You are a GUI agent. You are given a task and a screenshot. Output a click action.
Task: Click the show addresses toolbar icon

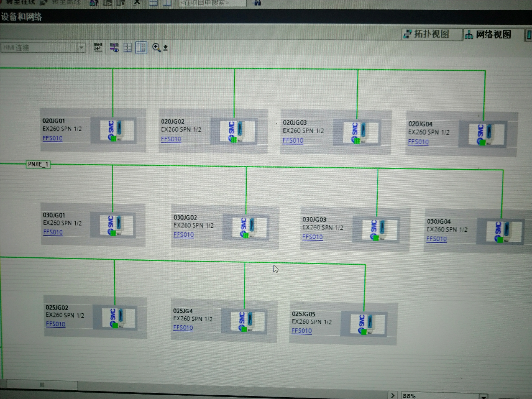point(114,48)
